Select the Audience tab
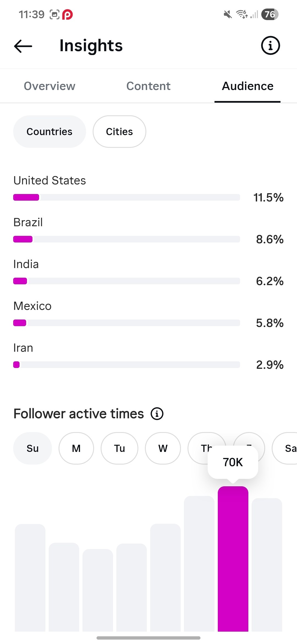 (x=248, y=86)
